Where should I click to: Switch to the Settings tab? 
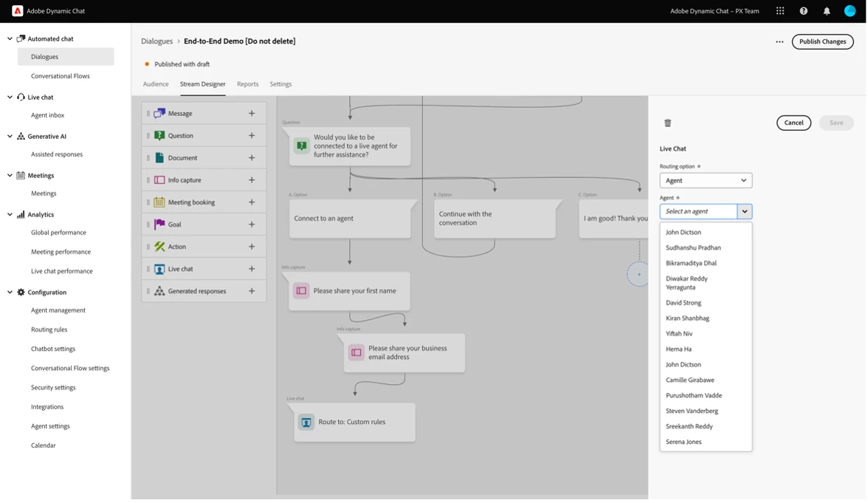[x=280, y=84]
